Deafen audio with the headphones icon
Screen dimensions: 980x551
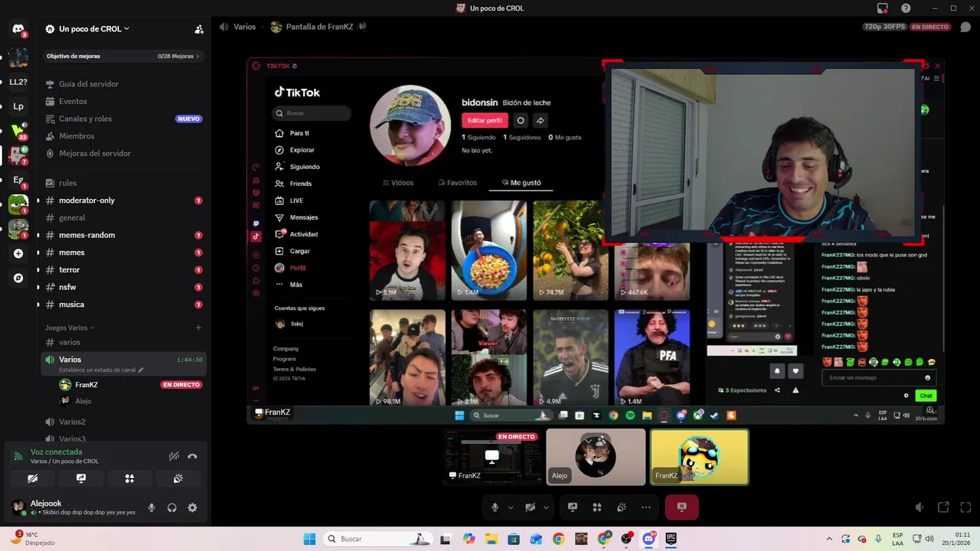(x=172, y=507)
